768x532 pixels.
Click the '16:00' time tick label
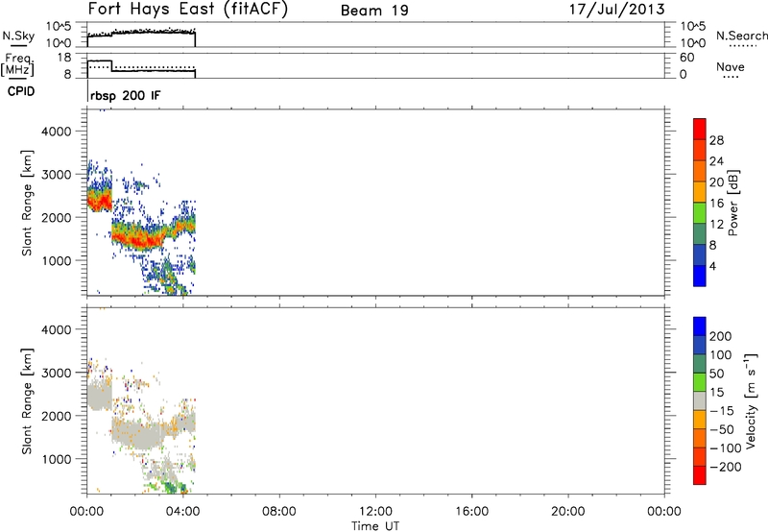471,512
